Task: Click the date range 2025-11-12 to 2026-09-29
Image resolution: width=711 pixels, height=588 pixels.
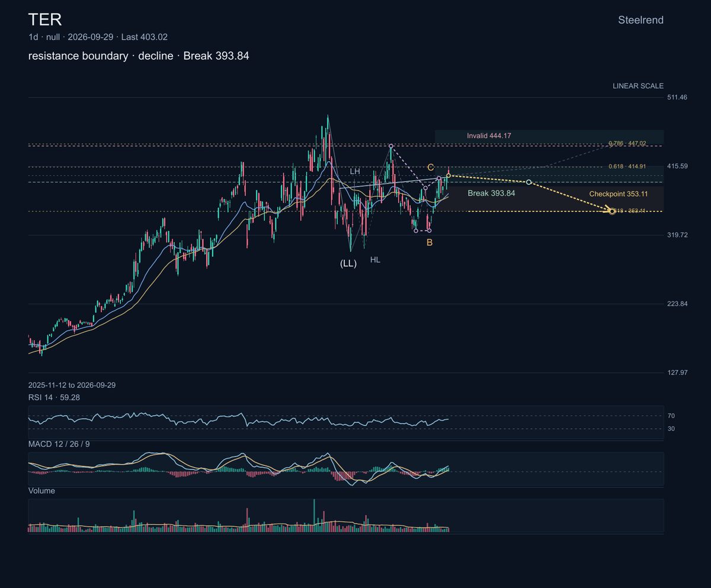Action: [x=72, y=385]
